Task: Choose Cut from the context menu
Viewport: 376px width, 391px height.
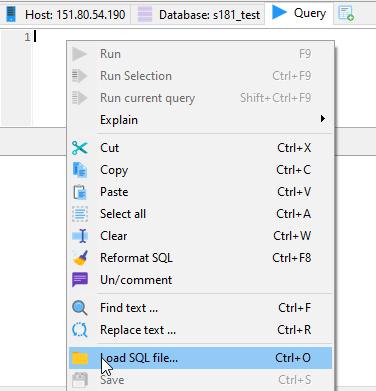Action: tap(200, 148)
